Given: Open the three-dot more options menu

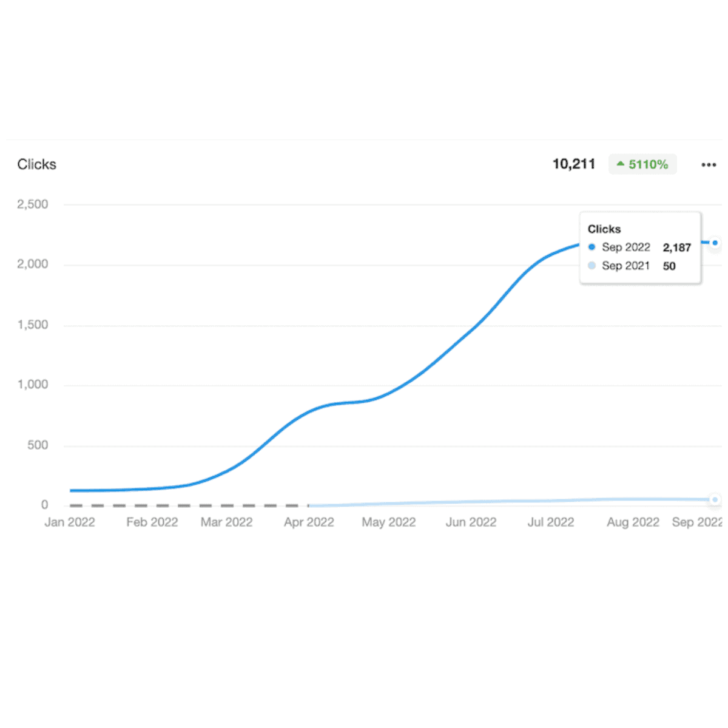Looking at the screenshot, I should (x=709, y=164).
